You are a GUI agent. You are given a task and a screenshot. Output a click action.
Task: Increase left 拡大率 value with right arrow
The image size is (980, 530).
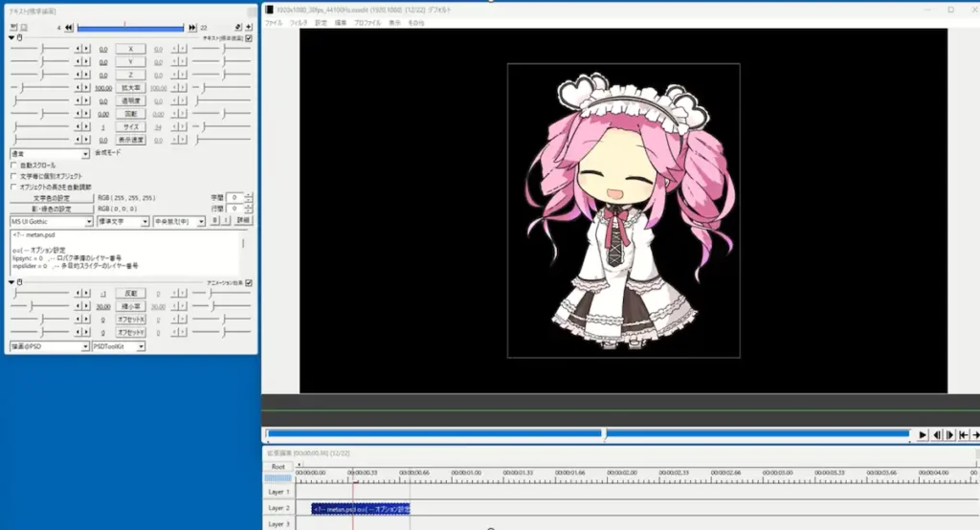coord(86,88)
